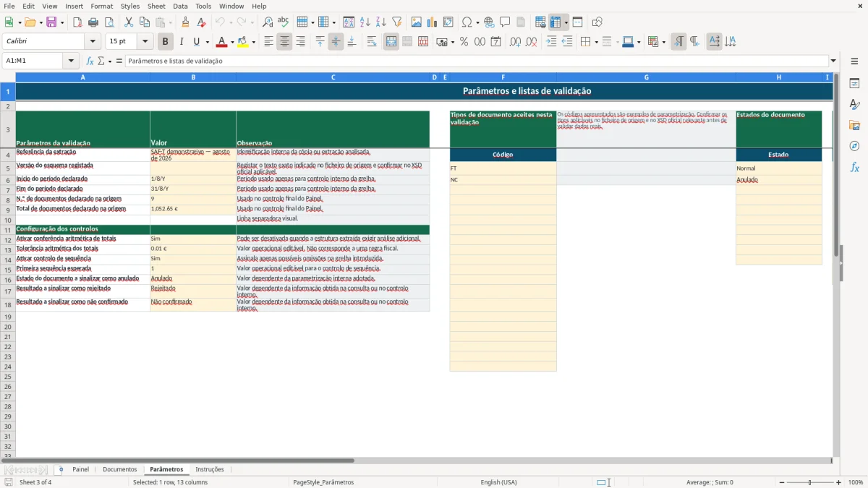This screenshot has height=488, width=868.
Task: Open the sidebar Functions panel
Action: (x=854, y=167)
